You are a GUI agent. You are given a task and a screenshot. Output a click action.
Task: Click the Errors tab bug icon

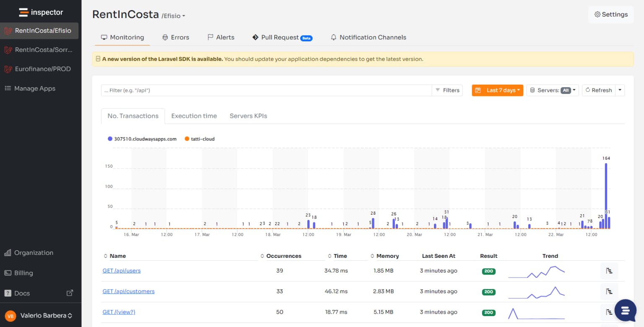point(165,37)
